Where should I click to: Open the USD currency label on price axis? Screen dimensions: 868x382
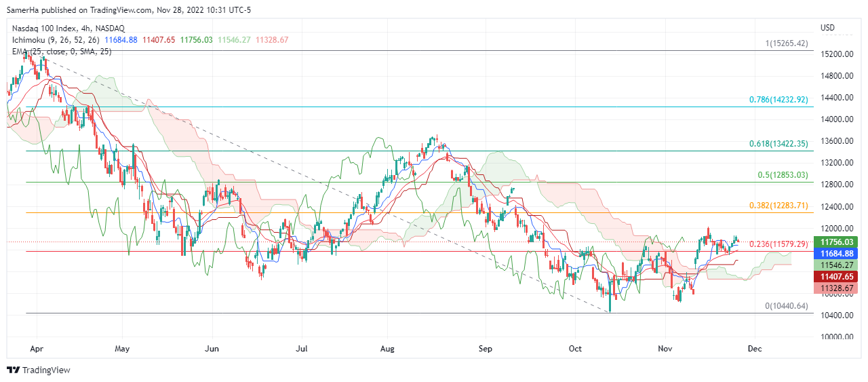[x=827, y=28]
